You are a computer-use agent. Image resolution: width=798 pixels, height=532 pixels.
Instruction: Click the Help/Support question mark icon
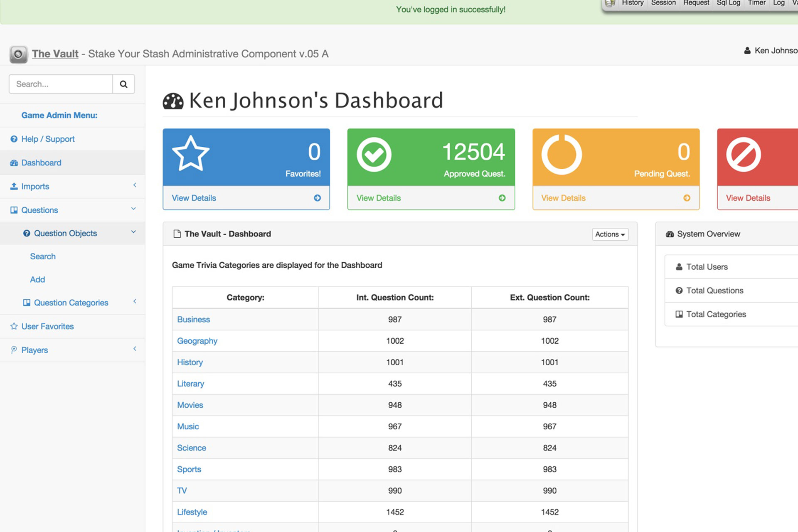(x=14, y=139)
